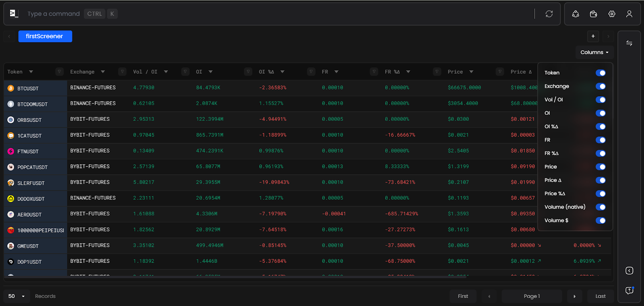Screen dimensions: 644x306
Task: Open the help chat bubble icon
Action: pyautogui.click(x=630, y=290)
